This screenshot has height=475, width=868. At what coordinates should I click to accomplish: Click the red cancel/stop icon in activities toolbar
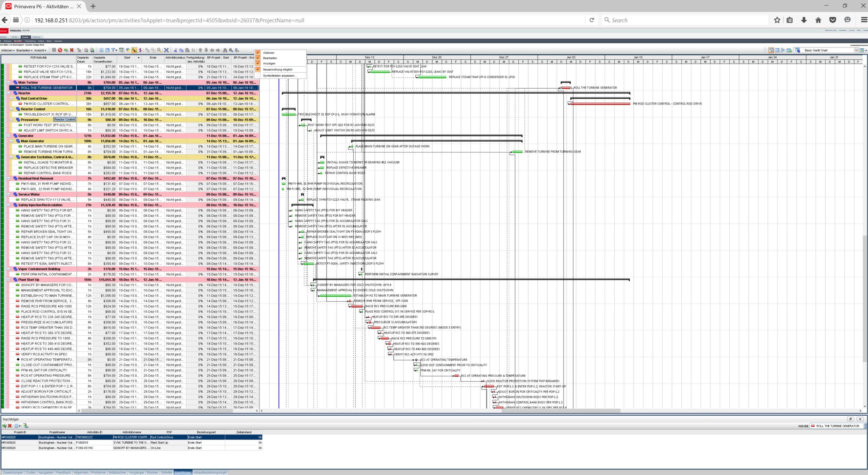(x=60, y=50)
